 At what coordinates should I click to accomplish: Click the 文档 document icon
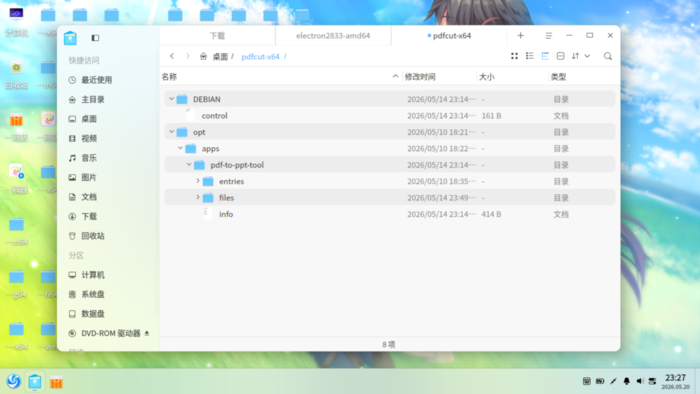72,197
